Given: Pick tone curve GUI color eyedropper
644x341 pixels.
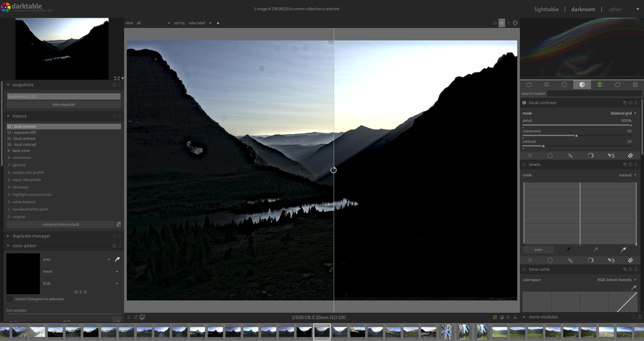Looking at the screenshot, I should tap(634, 288).
